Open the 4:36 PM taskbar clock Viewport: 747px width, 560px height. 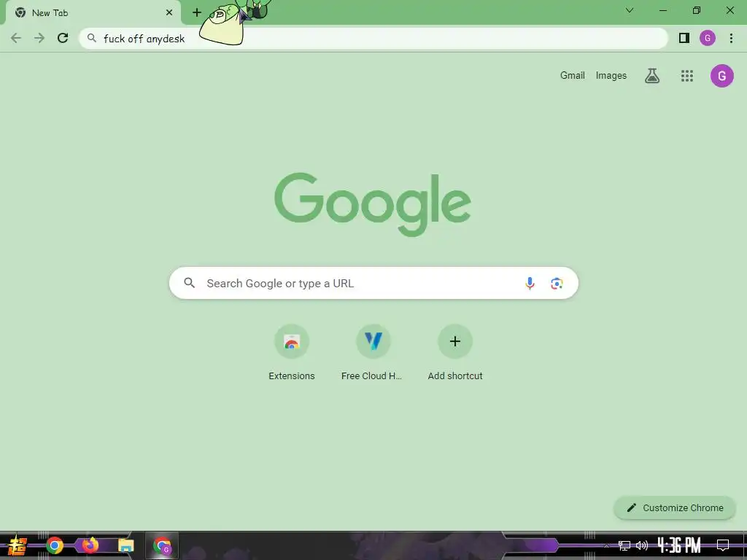679,545
